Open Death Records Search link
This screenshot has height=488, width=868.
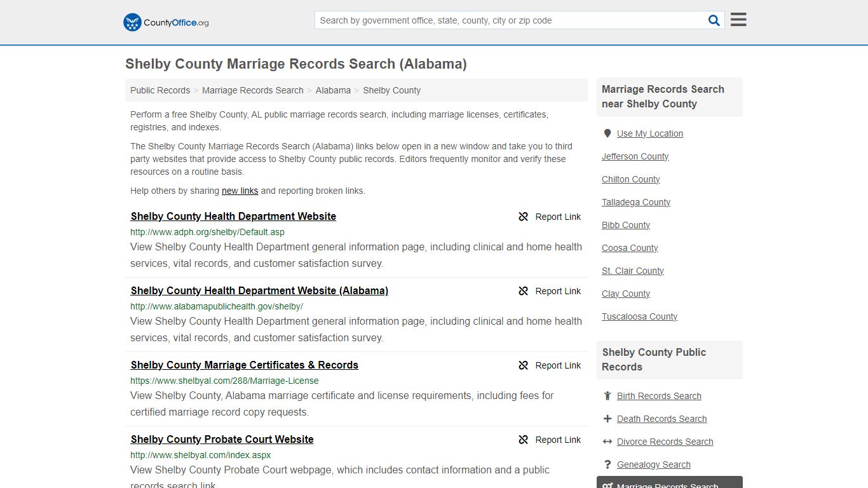(x=661, y=419)
